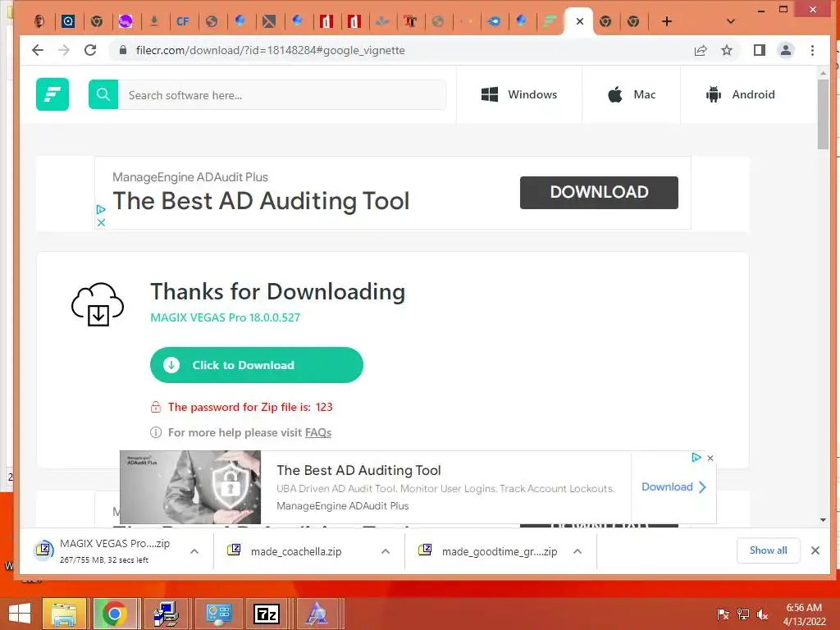Expand options for made_goodtime_gr zip download
The height and width of the screenshot is (630, 840).
[577, 551]
